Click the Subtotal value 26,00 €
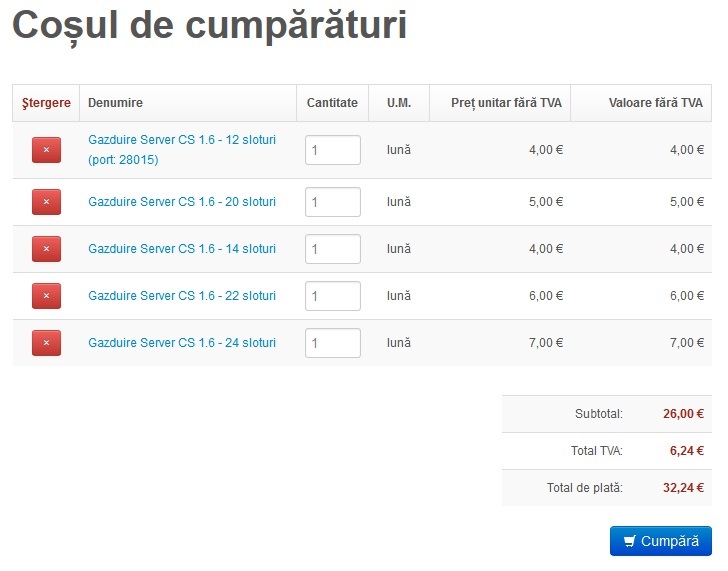The image size is (728, 571). click(x=683, y=414)
